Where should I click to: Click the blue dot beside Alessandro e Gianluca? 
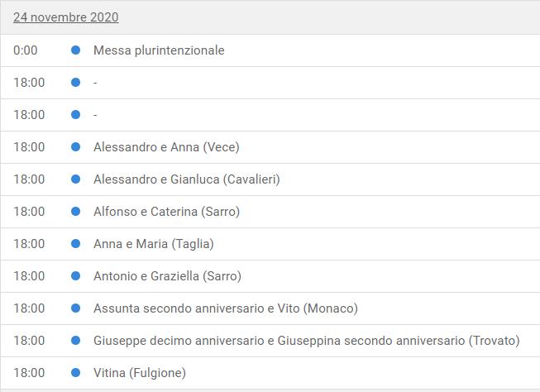click(x=76, y=179)
